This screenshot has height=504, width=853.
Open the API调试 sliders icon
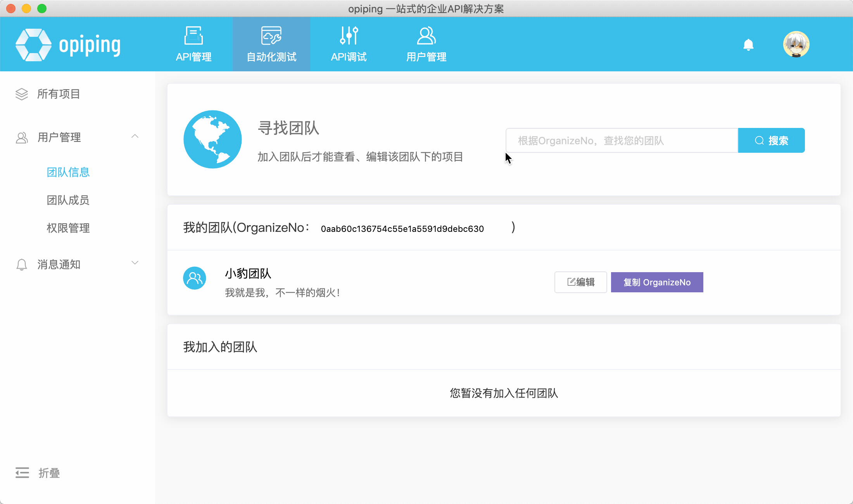[349, 36]
